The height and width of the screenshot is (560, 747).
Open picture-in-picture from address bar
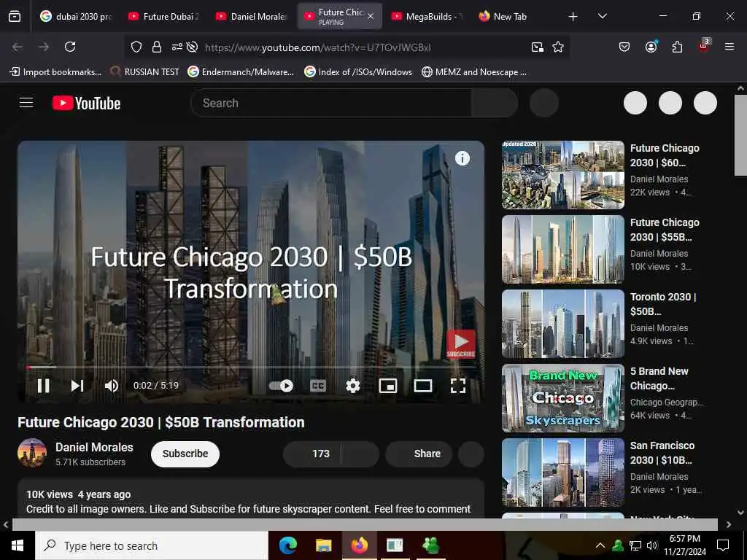coord(538,47)
